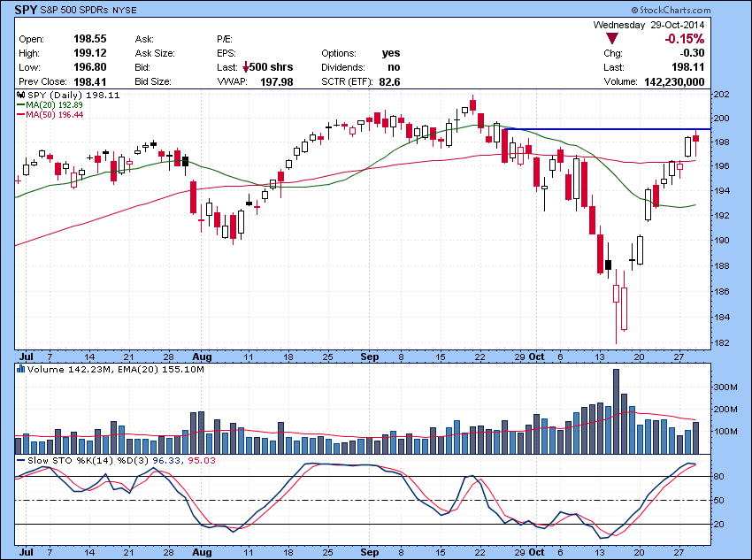Image resolution: width=752 pixels, height=560 pixels.
Task: Select the -0.15% percent change value
Action: pos(685,39)
